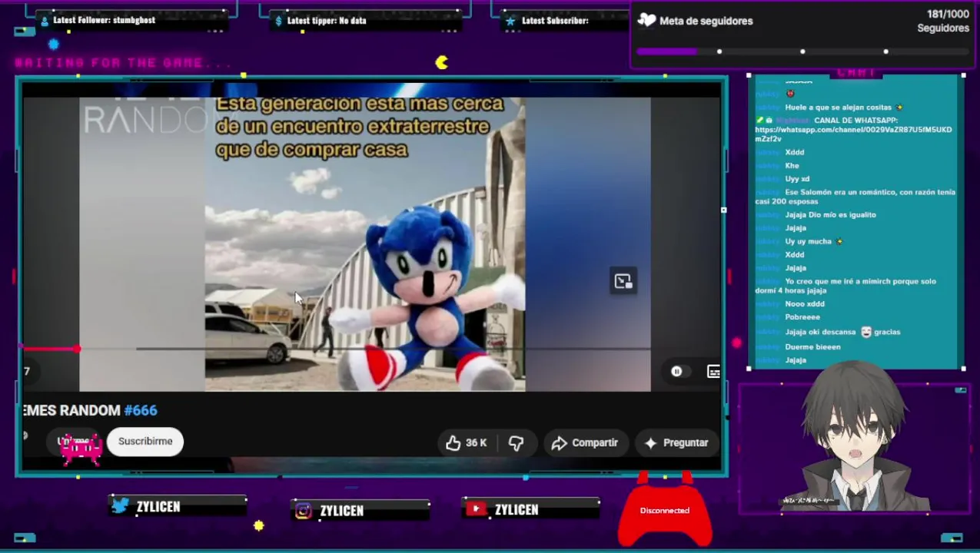Screen dimensions: 980x553
Task: Click the Sonic plush video frame
Action: [365, 244]
